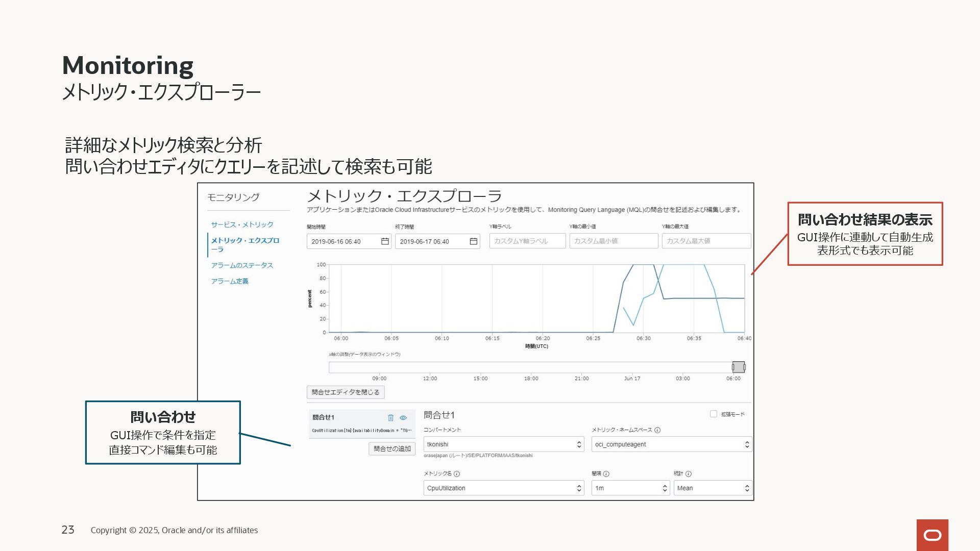Select メトリック・エクスプローラ in the sidebar

245,245
